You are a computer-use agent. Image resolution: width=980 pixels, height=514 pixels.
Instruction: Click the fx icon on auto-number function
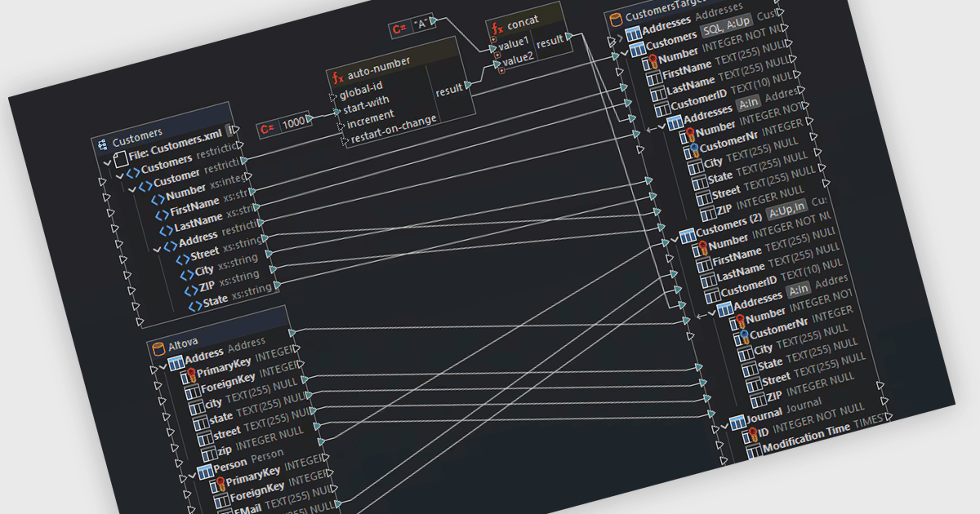(x=337, y=78)
